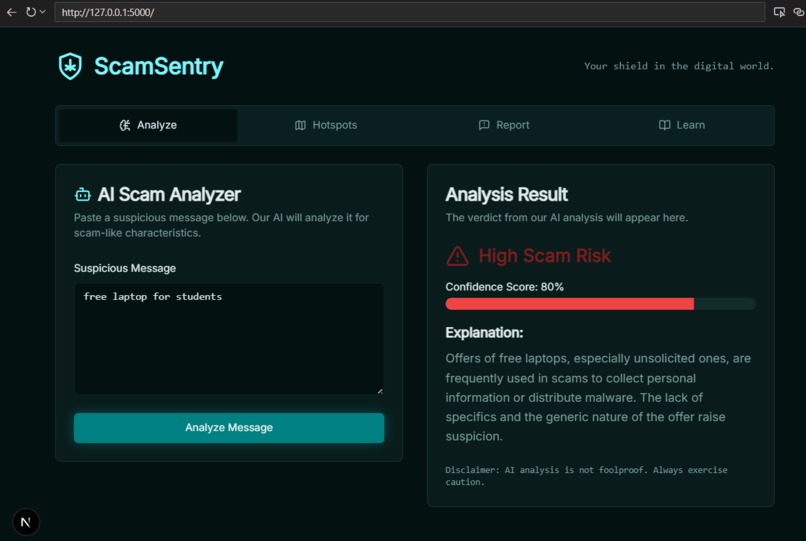Click inside the Suspicious Message text area
The width and height of the screenshot is (806, 541).
pyautogui.click(x=229, y=339)
